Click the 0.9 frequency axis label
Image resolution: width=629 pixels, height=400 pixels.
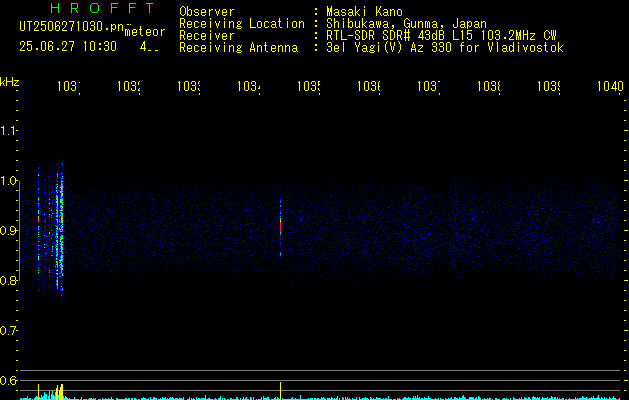click(x=8, y=230)
